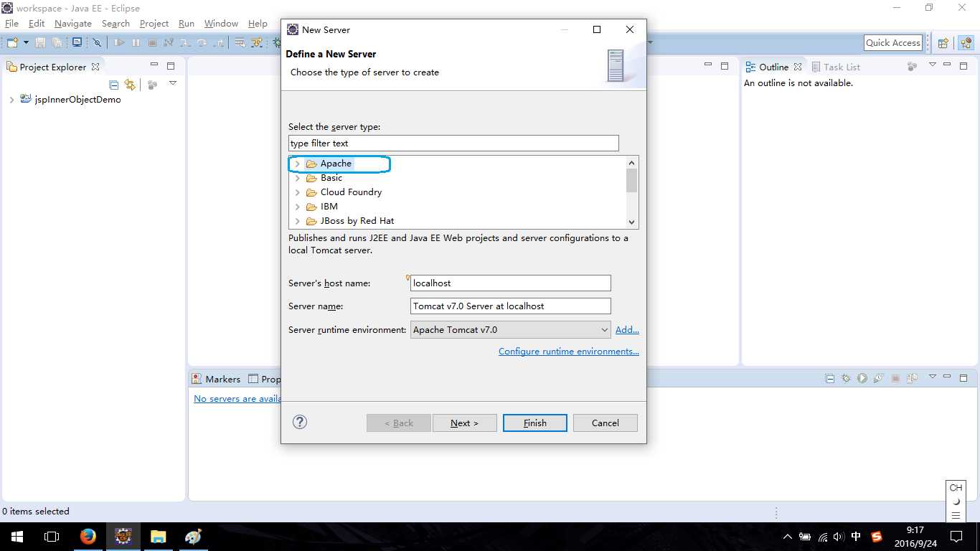Collapse all in Servers view toolbar
The image size is (980, 551).
tap(830, 378)
